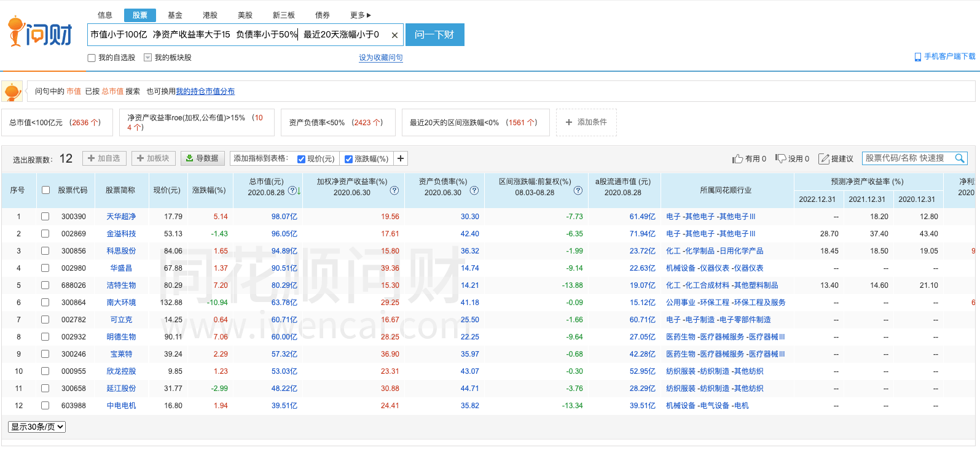Click the magnifier icon in 快速搜 box

point(960,158)
